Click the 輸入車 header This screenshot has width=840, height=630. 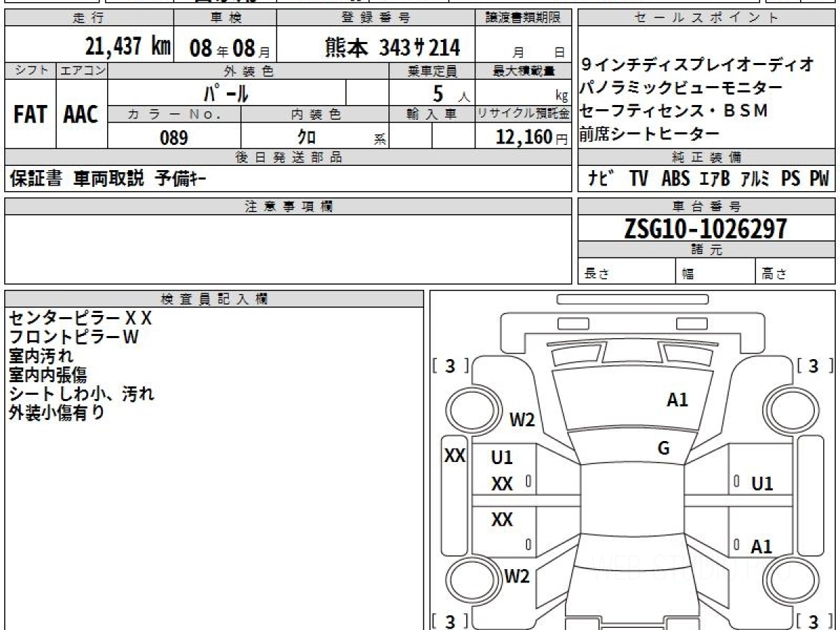click(x=432, y=114)
